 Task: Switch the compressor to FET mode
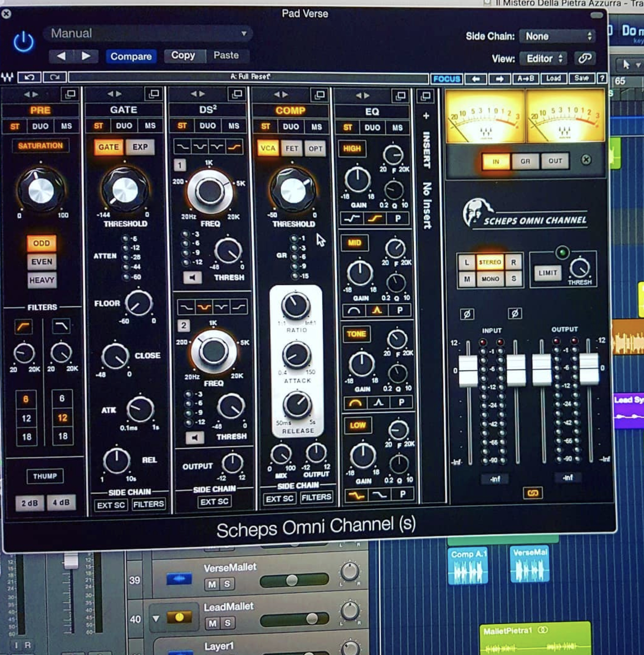[x=292, y=149]
